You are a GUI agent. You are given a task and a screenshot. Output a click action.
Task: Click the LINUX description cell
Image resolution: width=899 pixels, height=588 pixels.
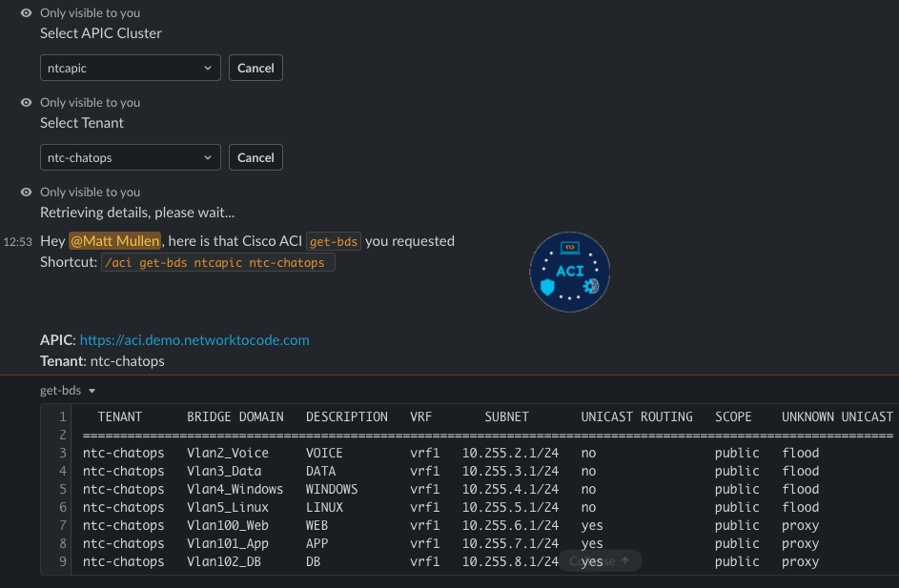(x=324, y=507)
